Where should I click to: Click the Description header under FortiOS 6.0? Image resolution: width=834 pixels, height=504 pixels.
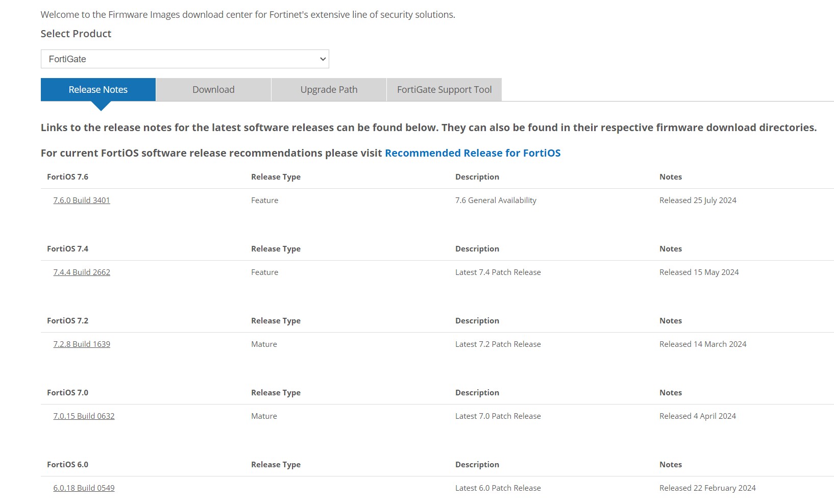(477, 465)
